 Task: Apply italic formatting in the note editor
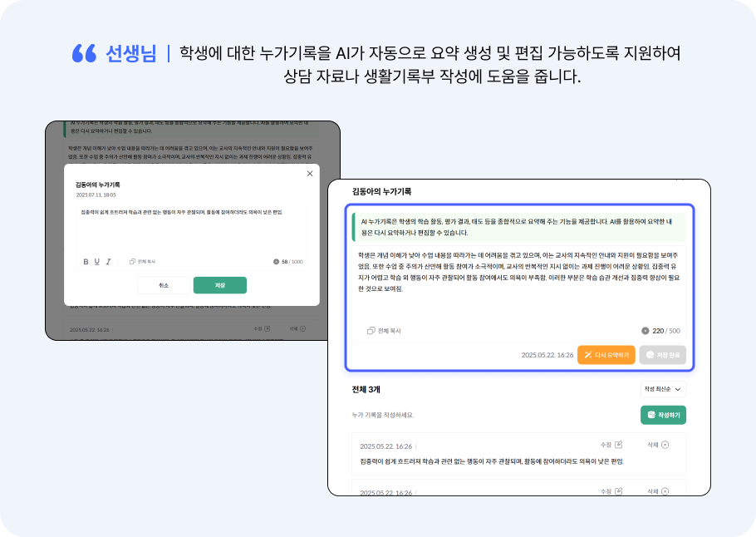coord(108,261)
